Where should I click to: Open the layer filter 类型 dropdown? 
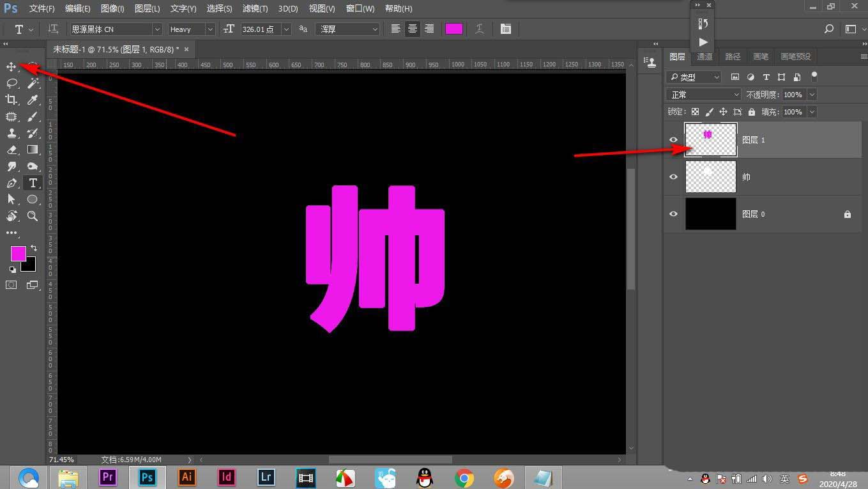click(x=694, y=77)
